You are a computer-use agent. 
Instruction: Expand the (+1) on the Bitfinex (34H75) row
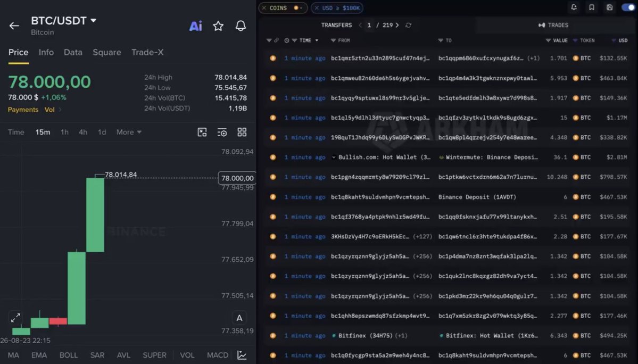(x=401, y=336)
